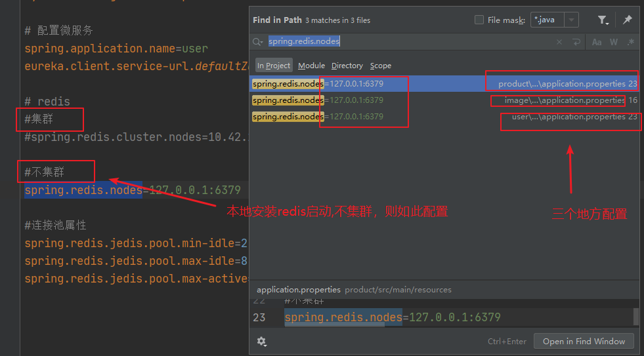Toggle Match Case (Aa) option
The image size is (644, 356).
pos(597,42)
